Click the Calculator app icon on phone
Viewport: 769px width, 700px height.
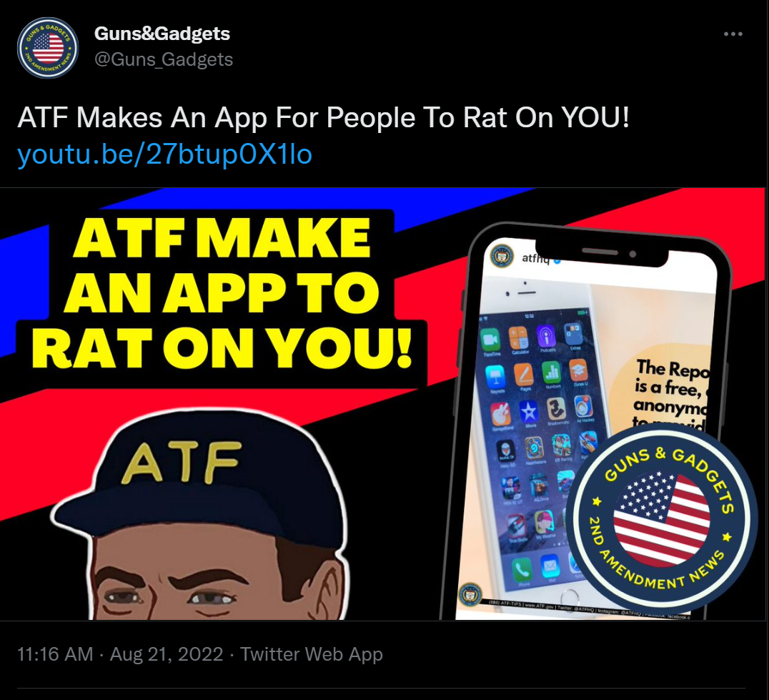(x=518, y=337)
